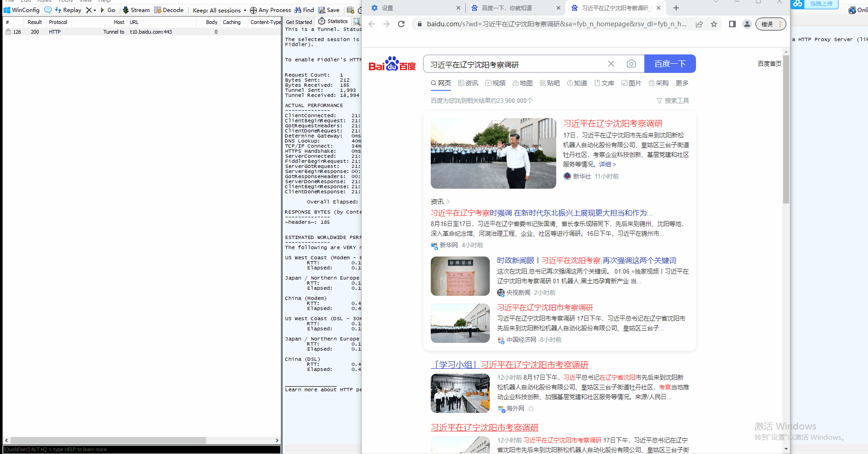Clear the search box with the X
This screenshot has height=454, width=868.
point(611,64)
